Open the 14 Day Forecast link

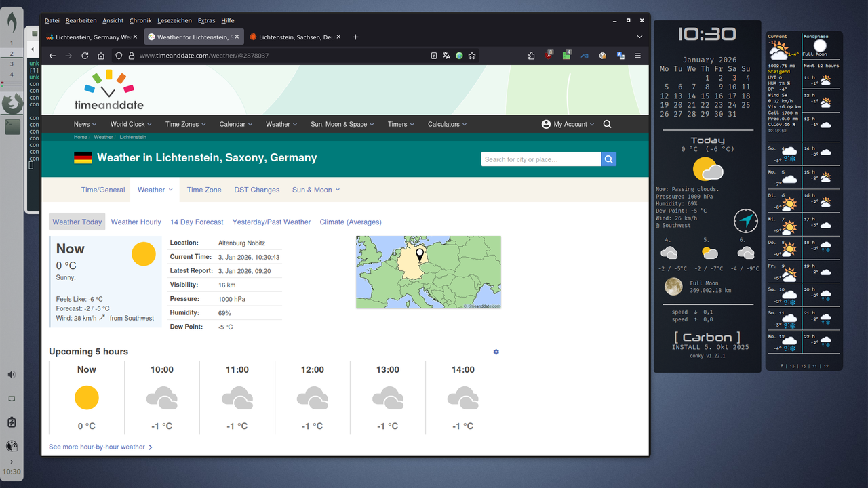coord(197,222)
